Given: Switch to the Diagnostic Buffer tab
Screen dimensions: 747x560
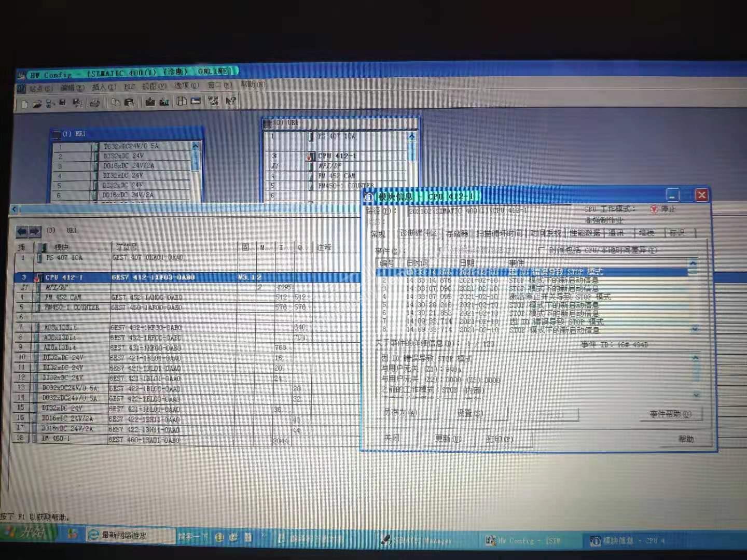Looking at the screenshot, I should pyautogui.click(x=419, y=233).
